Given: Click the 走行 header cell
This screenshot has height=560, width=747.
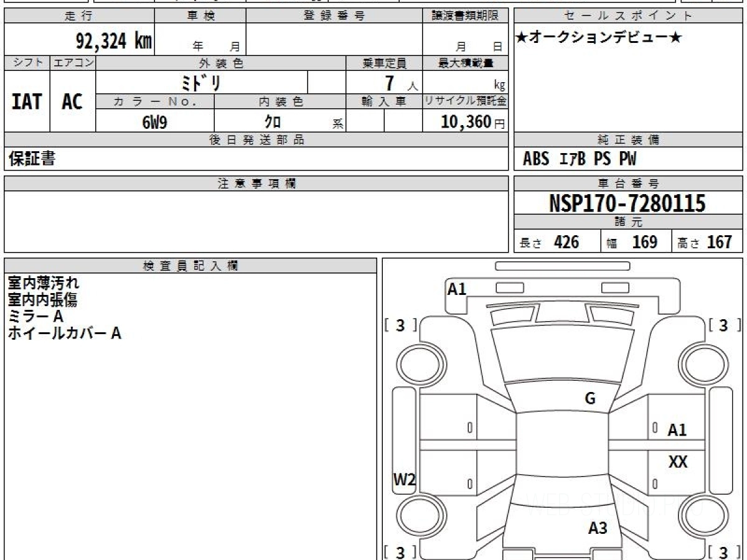Looking at the screenshot, I should coord(79,16).
